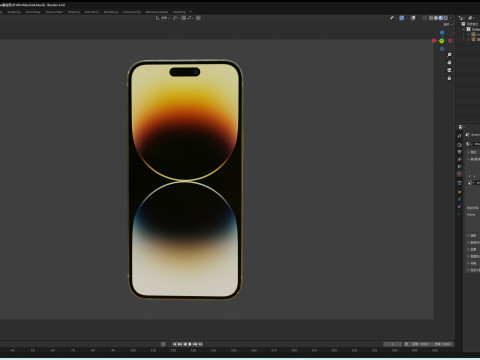
Task: Click the timeline end frame field
Action: click(443, 344)
